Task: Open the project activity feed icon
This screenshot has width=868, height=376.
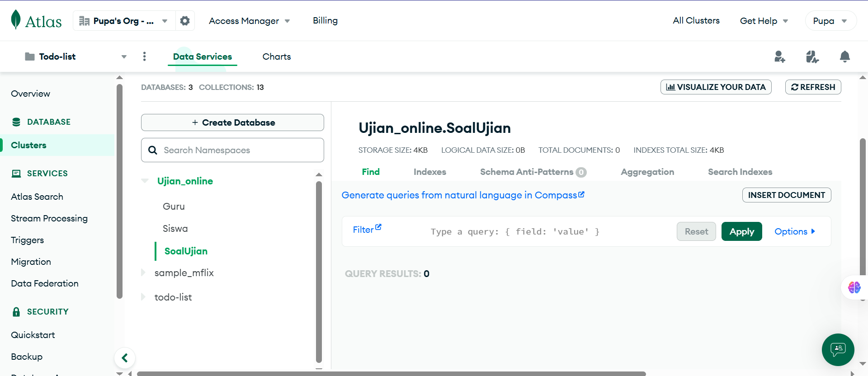Action: point(812,56)
